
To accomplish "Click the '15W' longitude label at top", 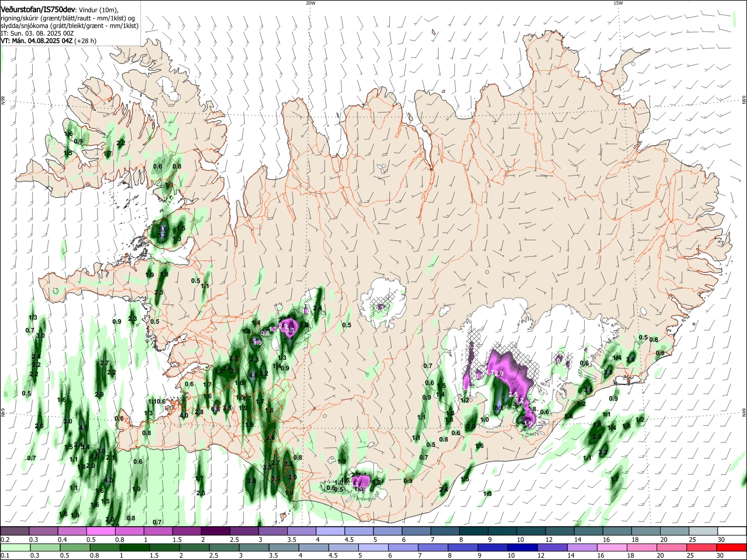I will [x=618, y=3].
